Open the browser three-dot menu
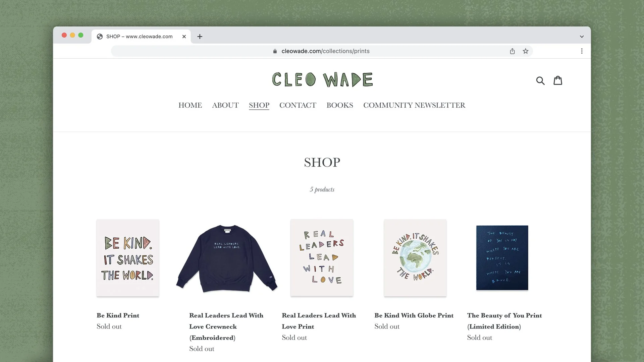Viewport: 644px width, 362px height. pos(582,51)
